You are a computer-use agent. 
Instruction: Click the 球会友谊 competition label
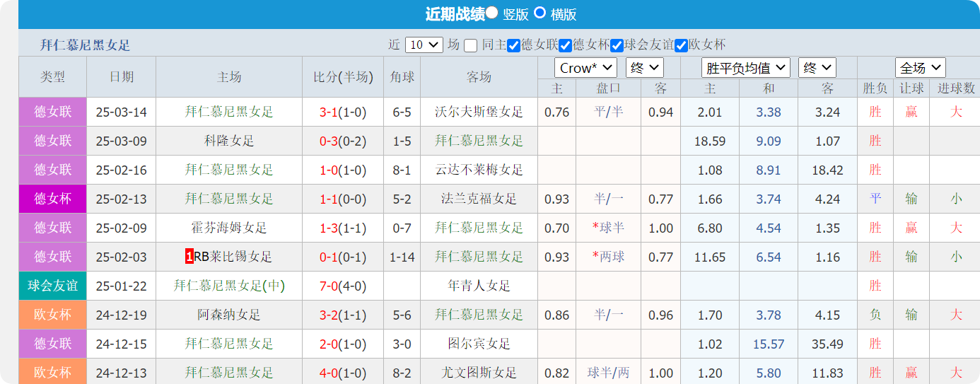pyautogui.click(x=52, y=286)
